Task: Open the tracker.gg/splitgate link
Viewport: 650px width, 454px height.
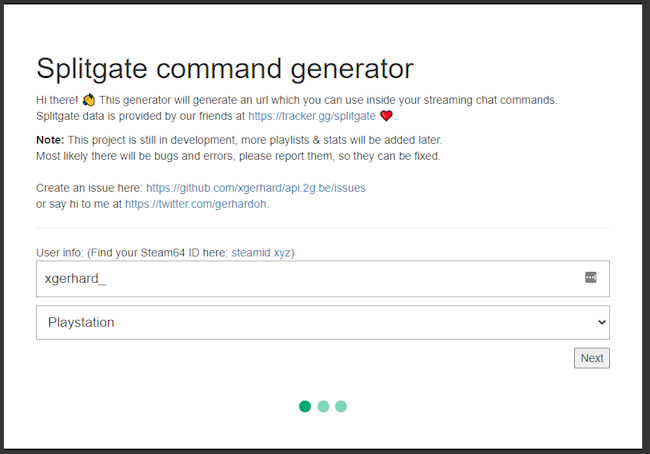Action: pyautogui.click(x=312, y=116)
